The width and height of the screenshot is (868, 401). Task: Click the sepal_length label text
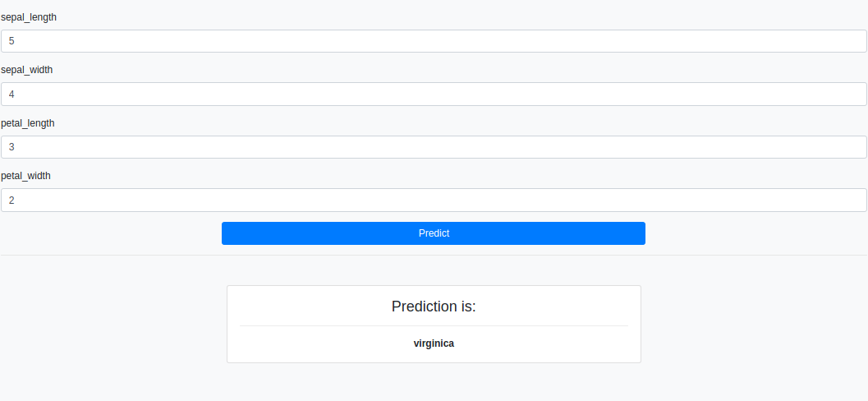pos(29,17)
